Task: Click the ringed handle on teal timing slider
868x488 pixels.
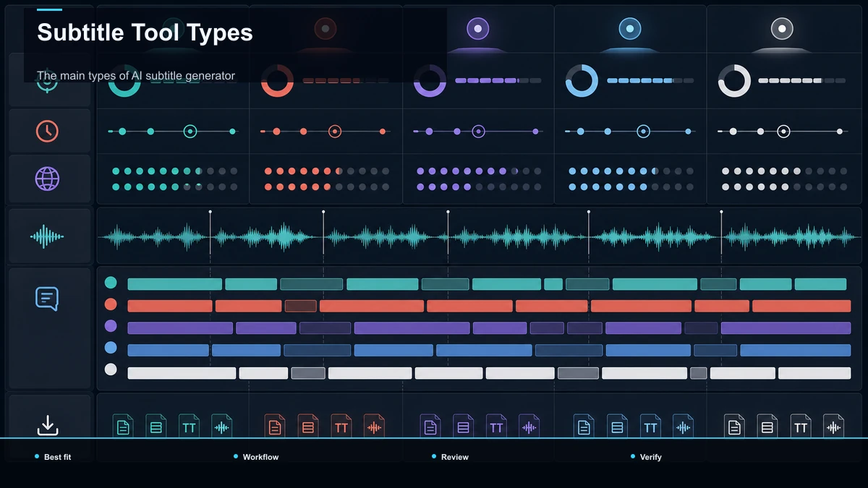Action: [190, 132]
